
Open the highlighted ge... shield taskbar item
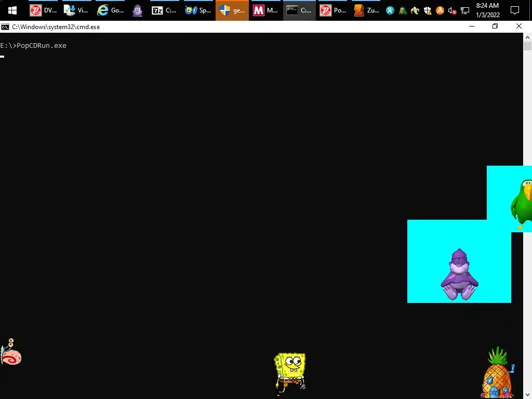[232, 10]
